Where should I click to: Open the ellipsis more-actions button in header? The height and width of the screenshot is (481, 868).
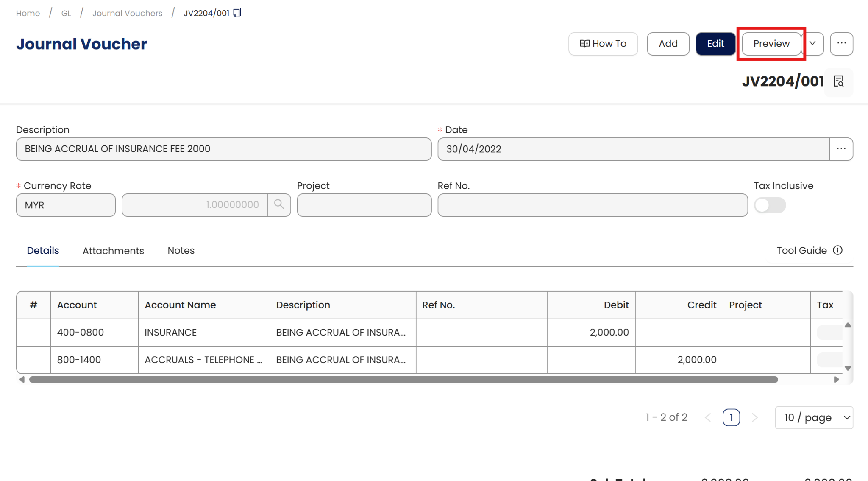pyautogui.click(x=841, y=43)
